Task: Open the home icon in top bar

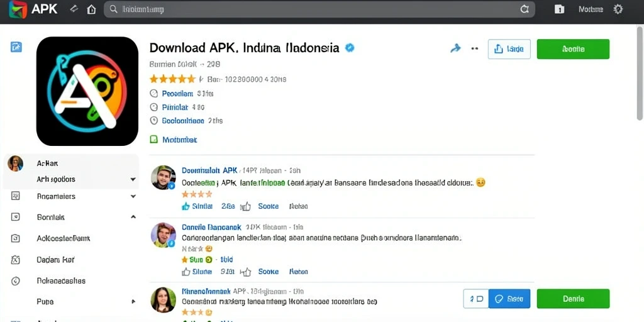Action: pyautogui.click(x=92, y=9)
